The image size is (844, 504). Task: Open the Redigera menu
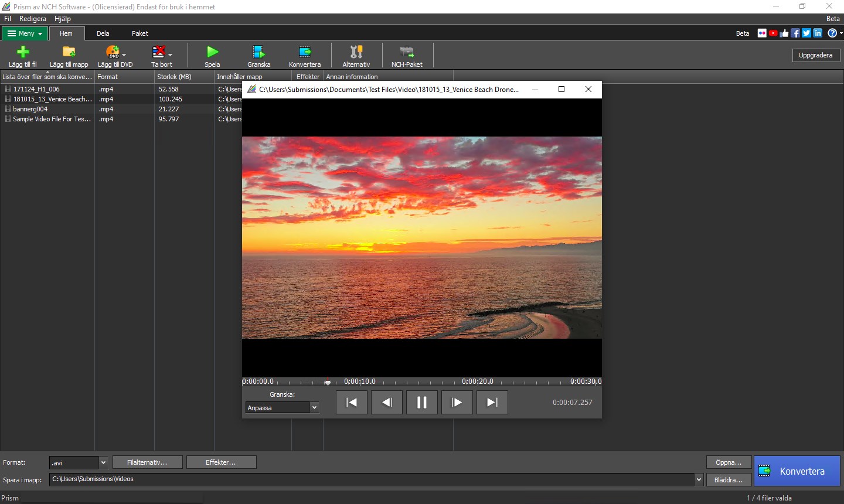(x=33, y=19)
